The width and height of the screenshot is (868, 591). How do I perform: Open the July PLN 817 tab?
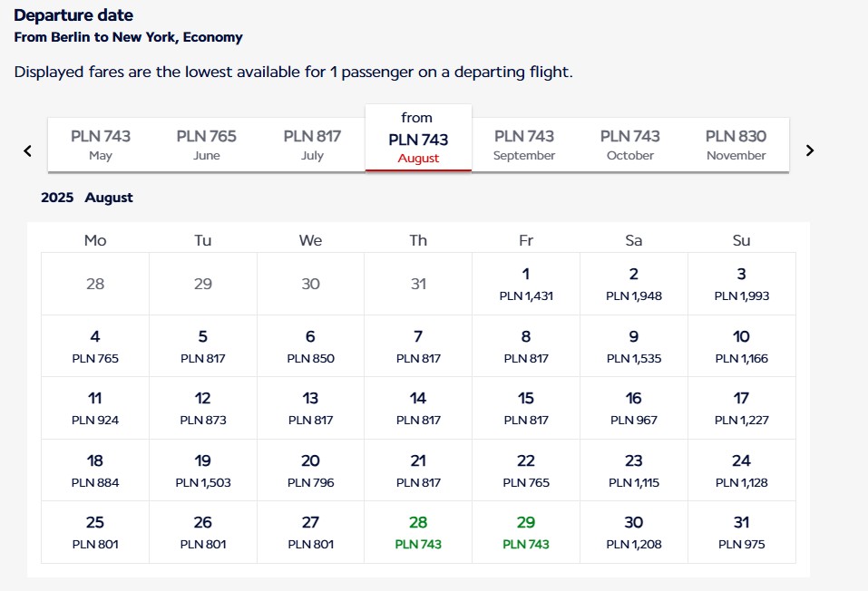(312, 145)
